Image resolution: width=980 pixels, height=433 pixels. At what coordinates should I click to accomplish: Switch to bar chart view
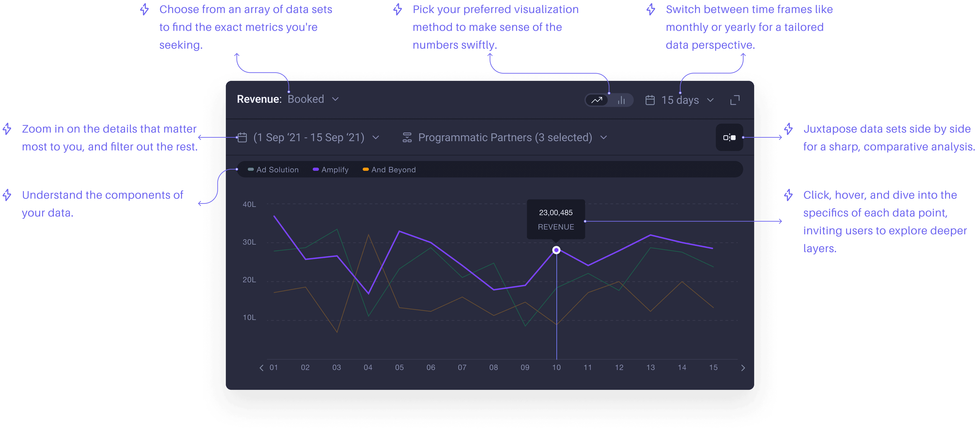point(621,100)
